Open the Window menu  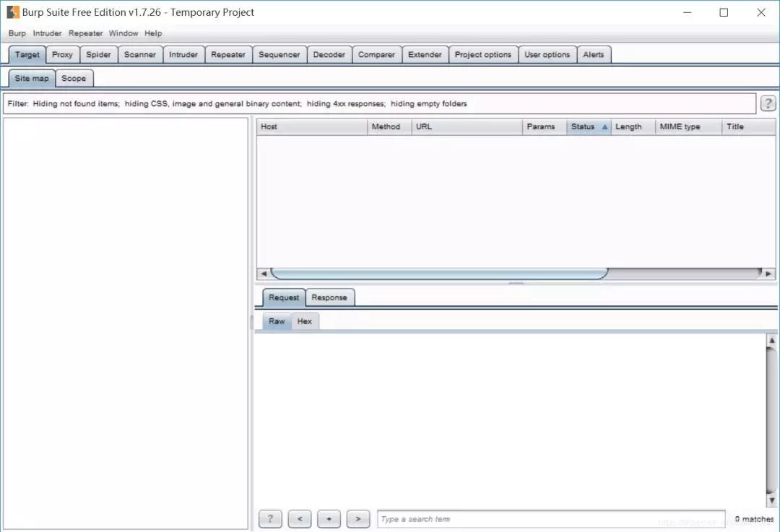click(x=123, y=33)
